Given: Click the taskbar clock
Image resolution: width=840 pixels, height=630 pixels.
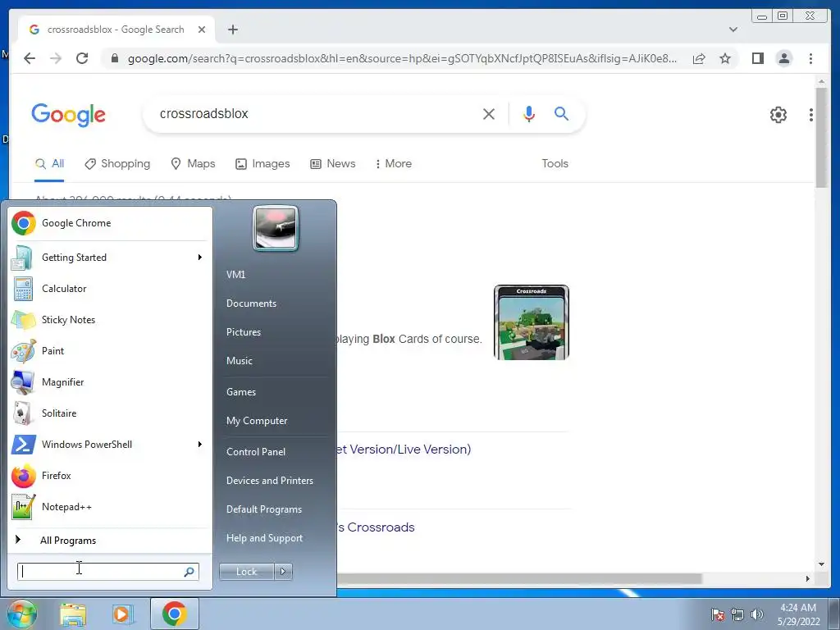Looking at the screenshot, I should [798, 614].
